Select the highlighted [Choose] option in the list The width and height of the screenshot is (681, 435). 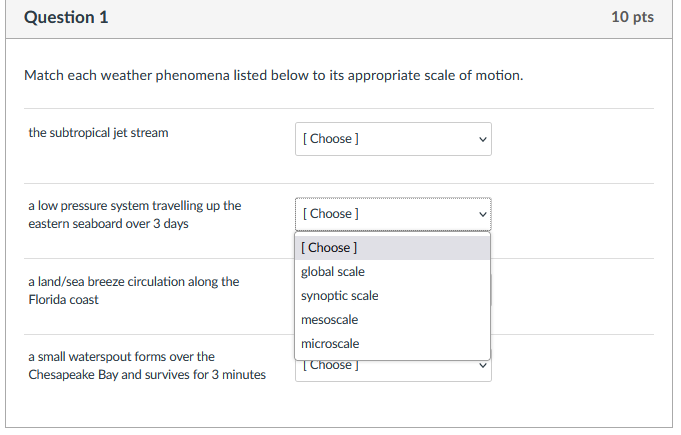tap(330, 248)
